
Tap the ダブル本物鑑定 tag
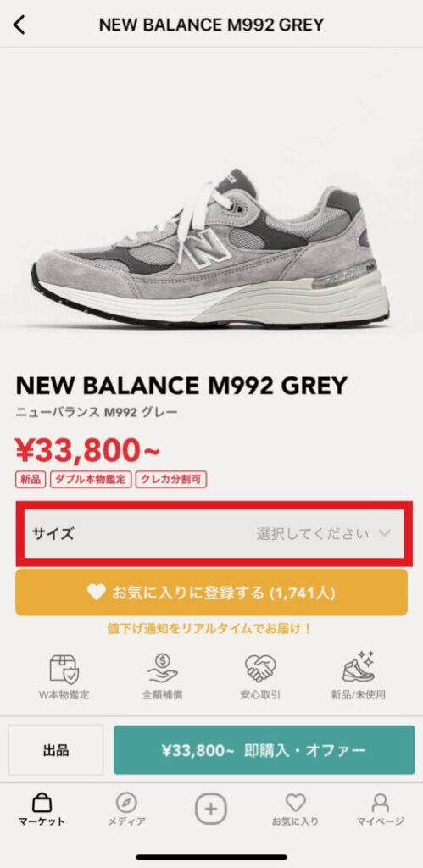click(x=91, y=480)
